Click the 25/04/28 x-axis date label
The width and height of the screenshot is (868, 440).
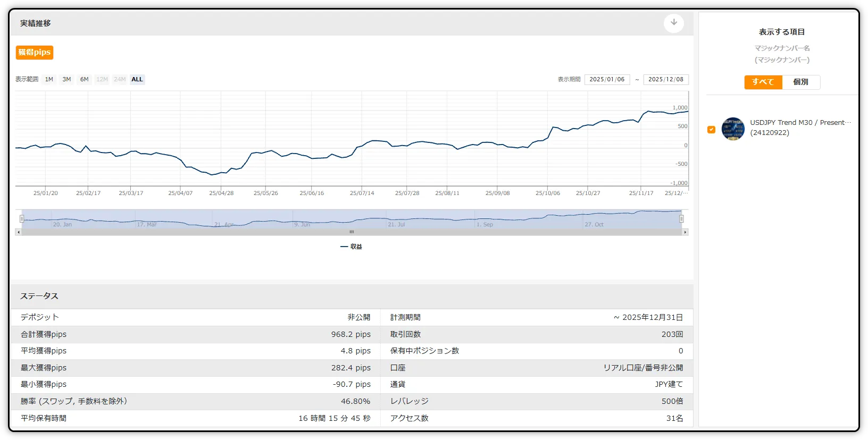(221, 193)
